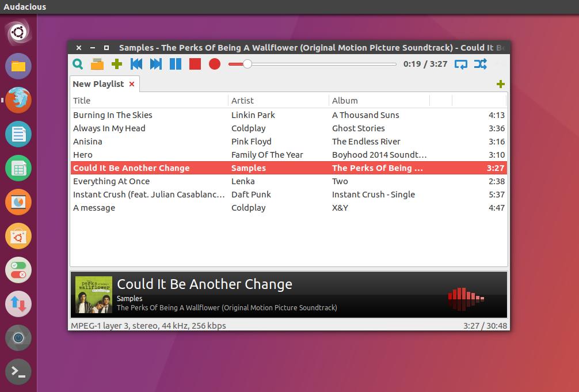Click the Perks of Being a Wallflower album art
The width and height of the screenshot is (579, 392).
coord(94,295)
